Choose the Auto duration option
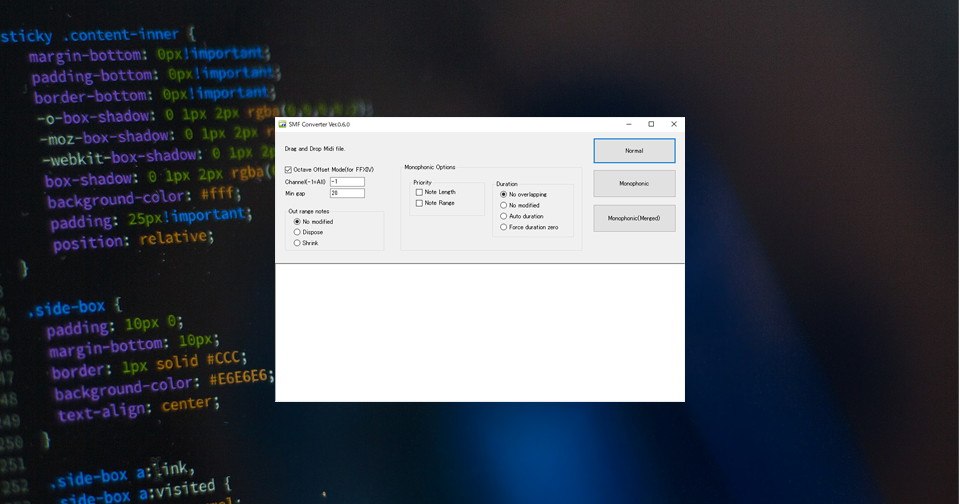The width and height of the screenshot is (960, 504). (x=504, y=216)
